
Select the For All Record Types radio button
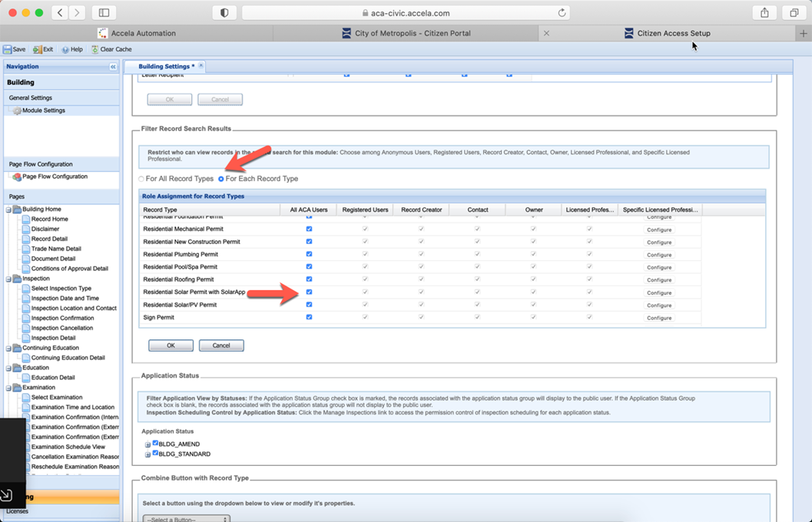141,179
